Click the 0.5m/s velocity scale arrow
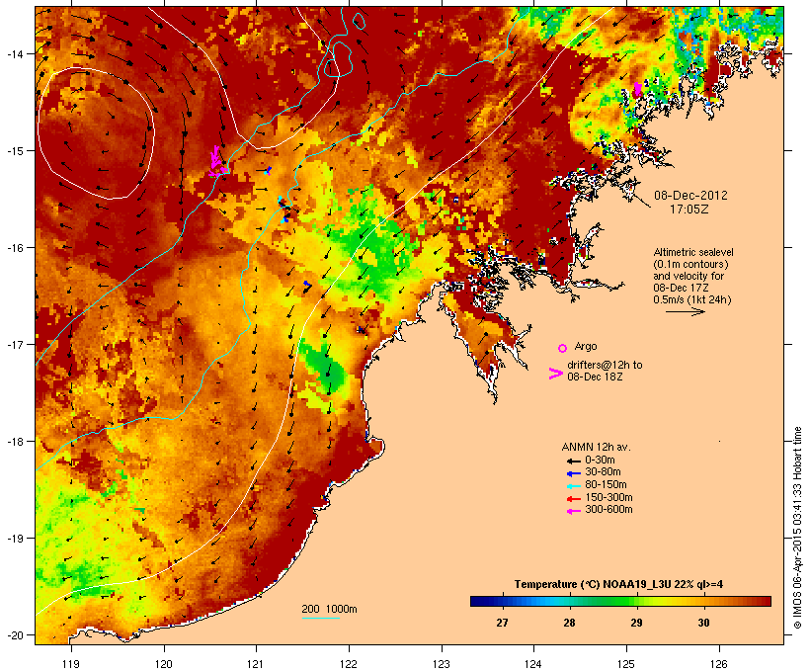Image resolution: width=810 pixels, height=672 pixels. coord(686,311)
